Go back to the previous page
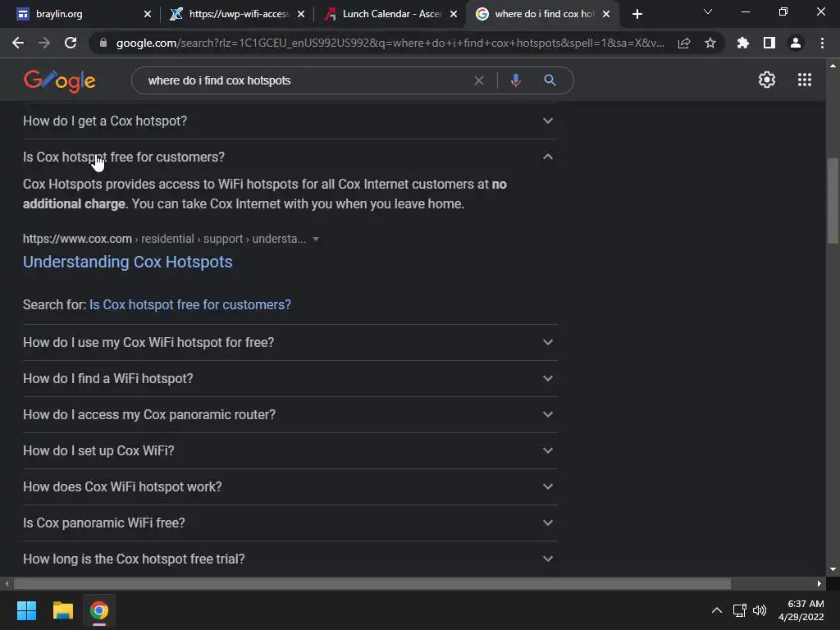The width and height of the screenshot is (840, 630). point(18,43)
